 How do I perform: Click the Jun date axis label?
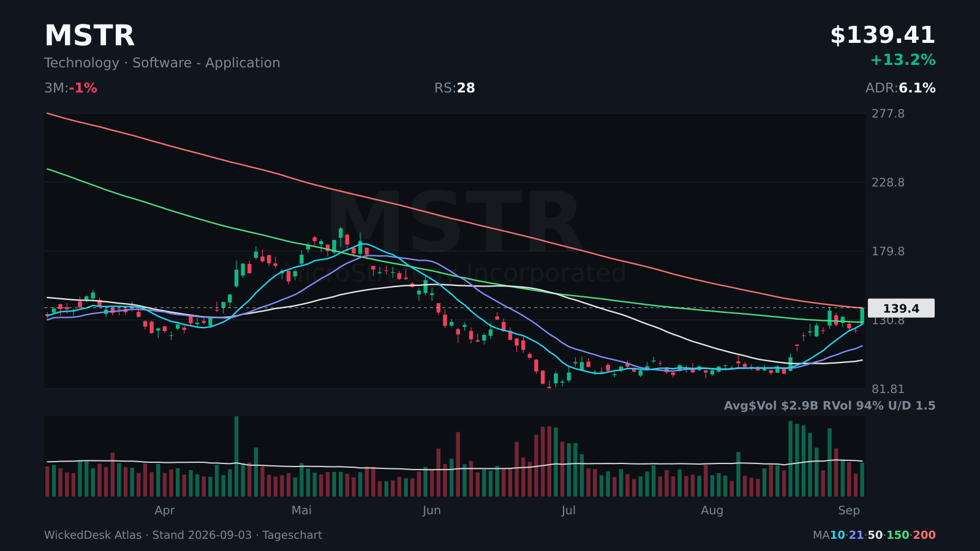click(x=432, y=511)
